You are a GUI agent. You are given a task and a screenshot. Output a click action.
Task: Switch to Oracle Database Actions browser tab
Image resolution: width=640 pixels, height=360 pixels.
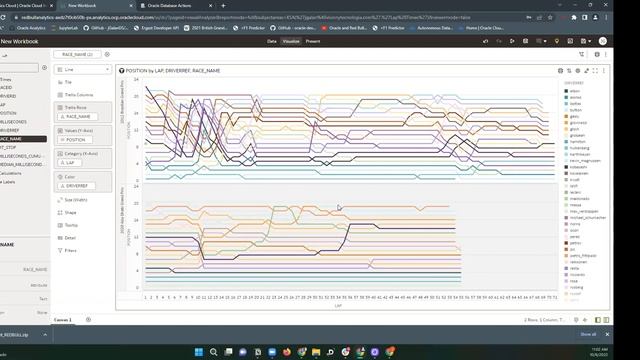176,6
